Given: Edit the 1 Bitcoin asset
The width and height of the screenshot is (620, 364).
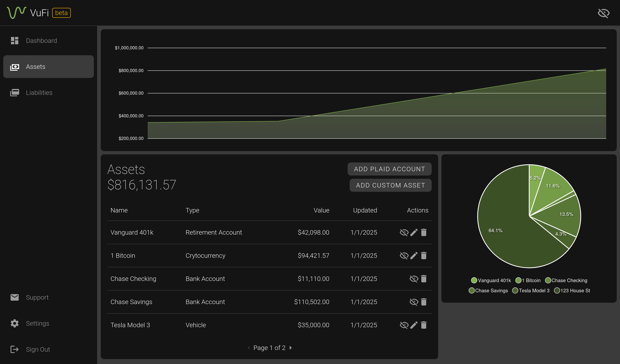Looking at the screenshot, I should [x=414, y=256].
